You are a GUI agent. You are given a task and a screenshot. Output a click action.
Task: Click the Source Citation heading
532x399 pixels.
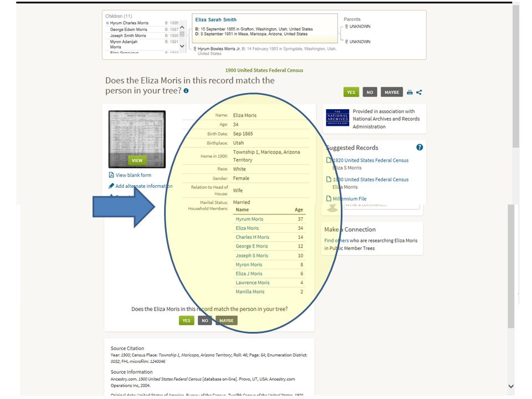coord(127,349)
